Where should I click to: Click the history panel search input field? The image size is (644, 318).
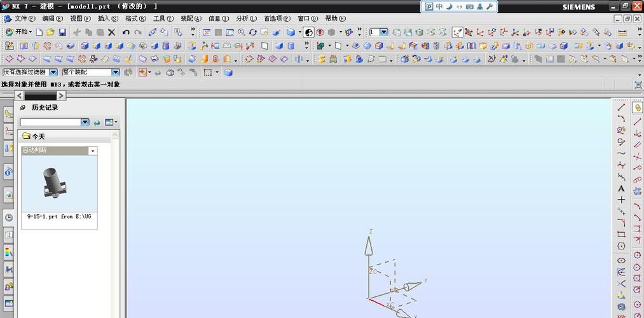click(x=50, y=122)
